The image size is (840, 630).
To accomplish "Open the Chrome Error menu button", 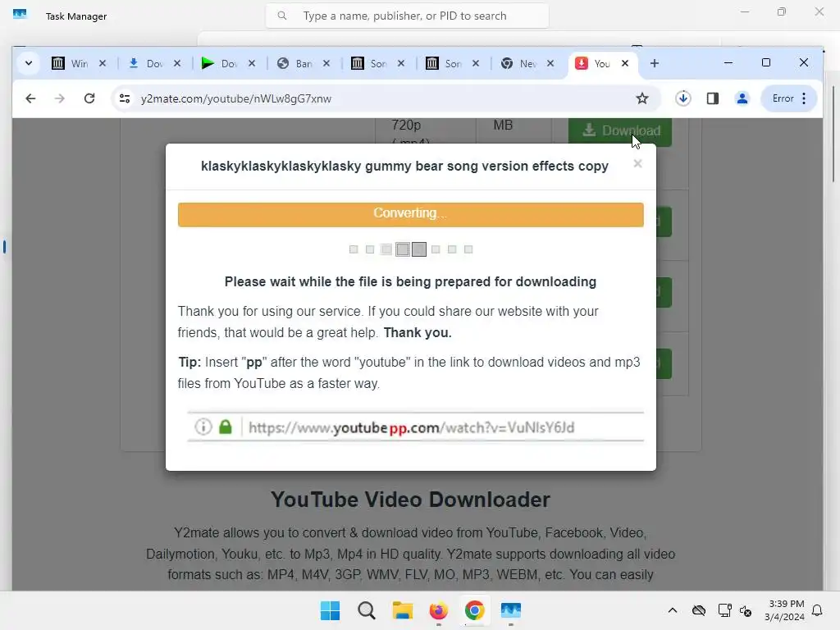I will (x=789, y=98).
